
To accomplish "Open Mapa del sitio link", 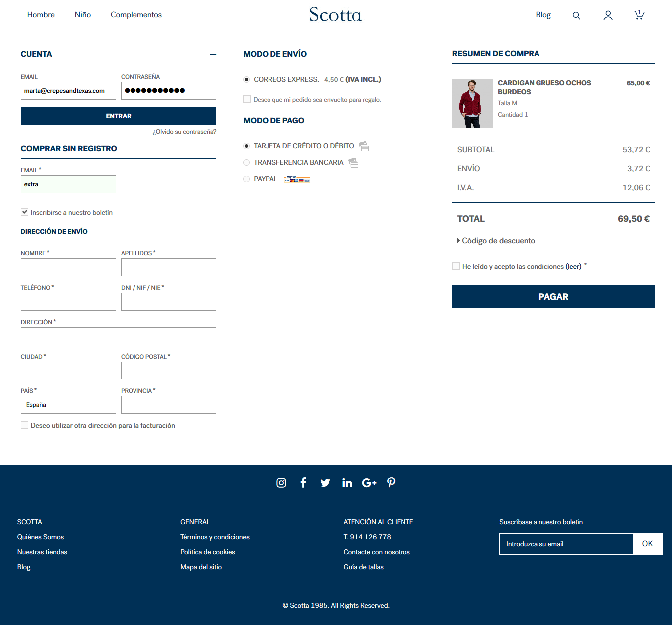I will click(201, 567).
